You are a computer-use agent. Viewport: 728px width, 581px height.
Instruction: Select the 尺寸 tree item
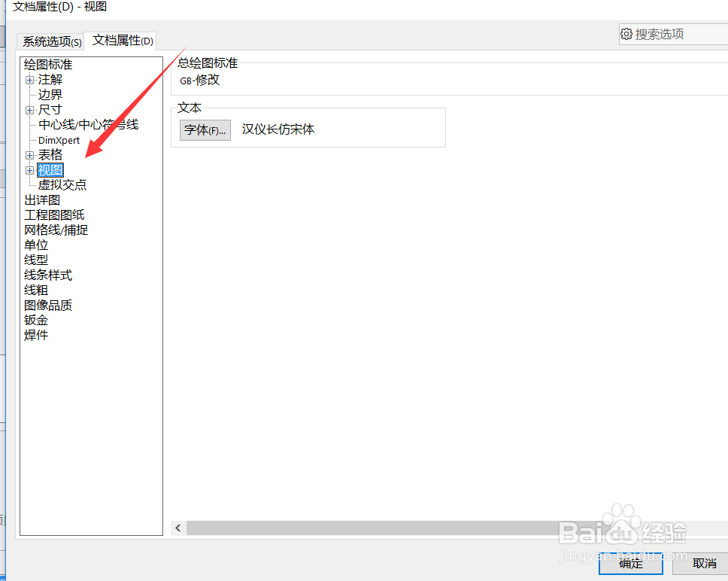coord(50,110)
